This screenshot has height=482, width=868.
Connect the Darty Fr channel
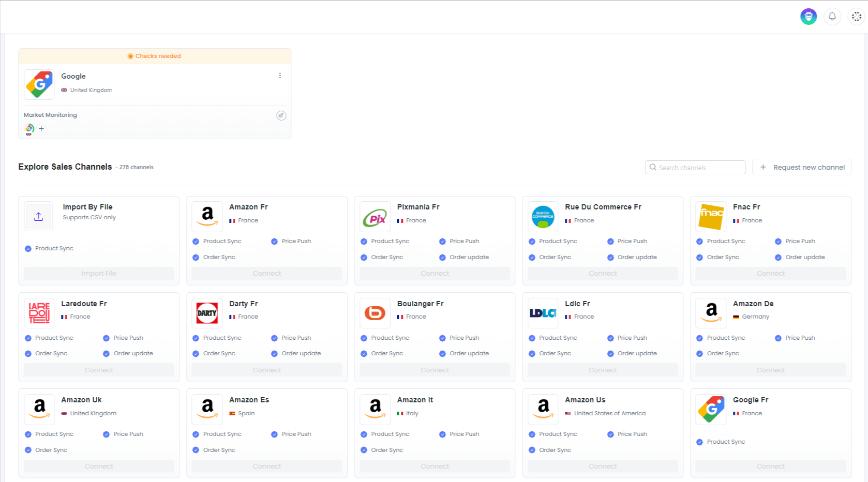[267, 370]
